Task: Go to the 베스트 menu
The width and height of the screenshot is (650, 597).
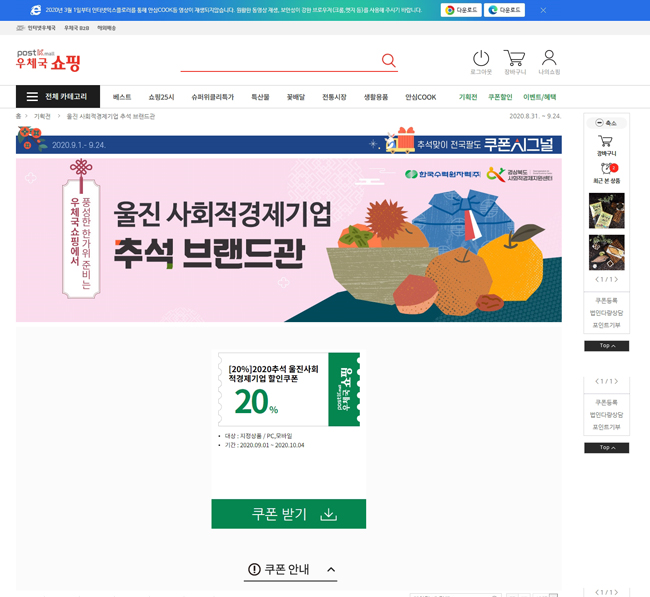Action: tap(122, 97)
